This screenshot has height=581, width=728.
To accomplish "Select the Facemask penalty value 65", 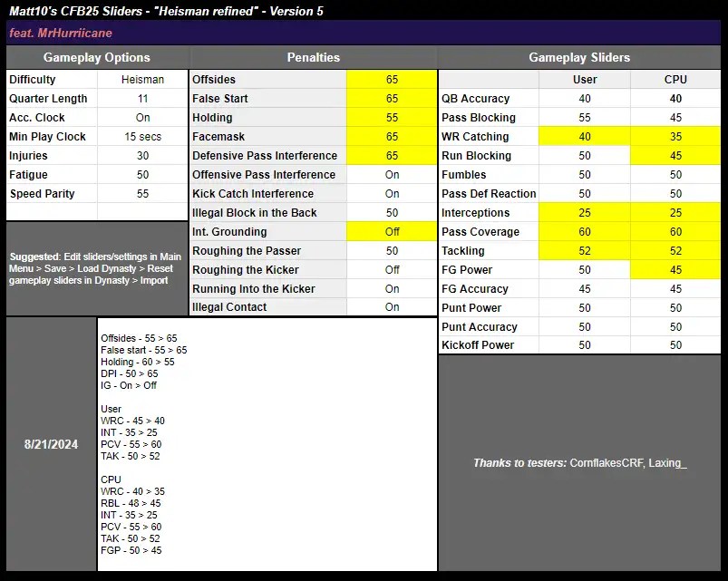I will pyautogui.click(x=392, y=137).
